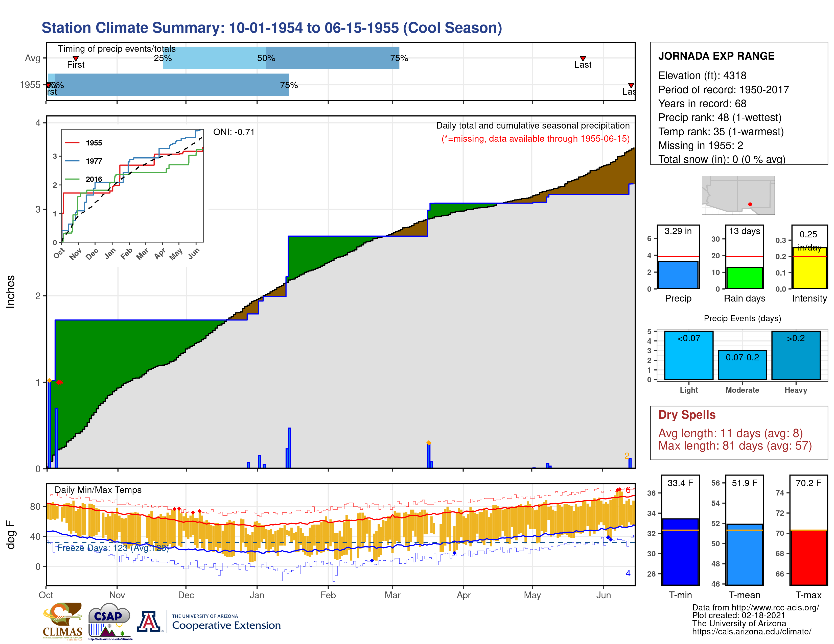Viewport: 834px width, 644px height.
Task: Click the 1955 red legend line in inset
Action: tap(72, 143)
